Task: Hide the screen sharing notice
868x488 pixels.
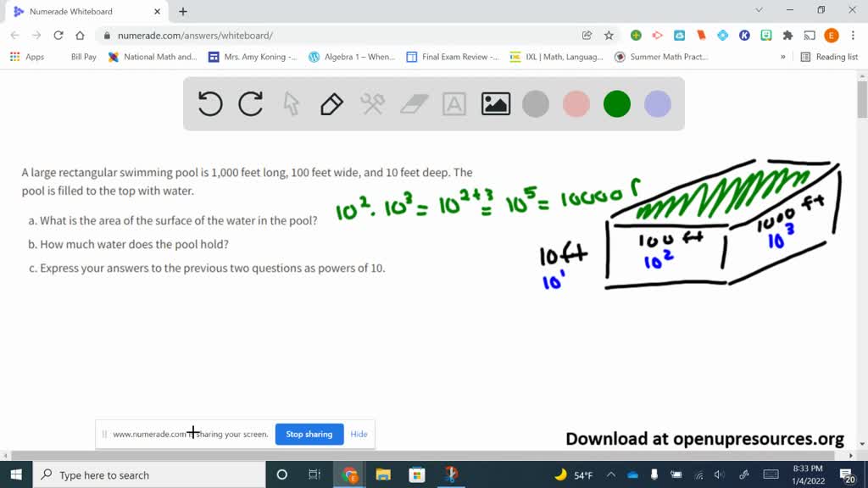Action: click(x=359, y=435)
